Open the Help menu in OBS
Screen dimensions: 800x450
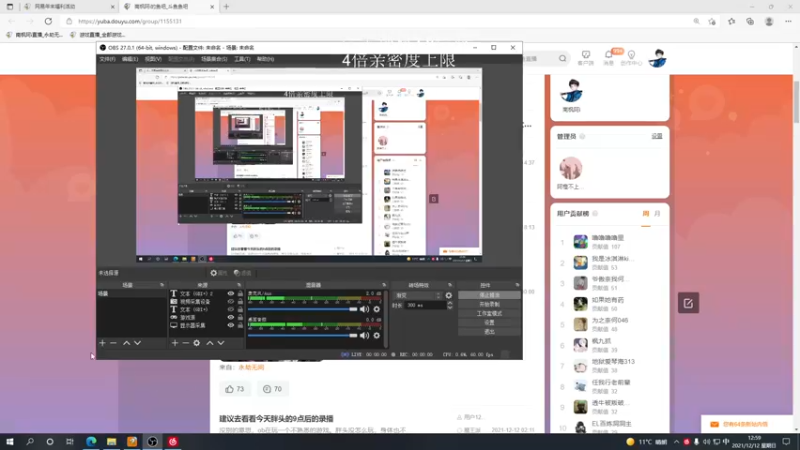coord(265,59)
